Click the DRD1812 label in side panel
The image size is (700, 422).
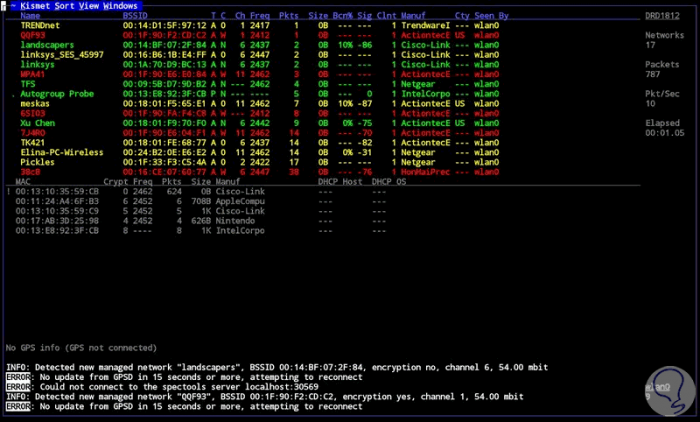pyautogui.click(x=662, y=16)
